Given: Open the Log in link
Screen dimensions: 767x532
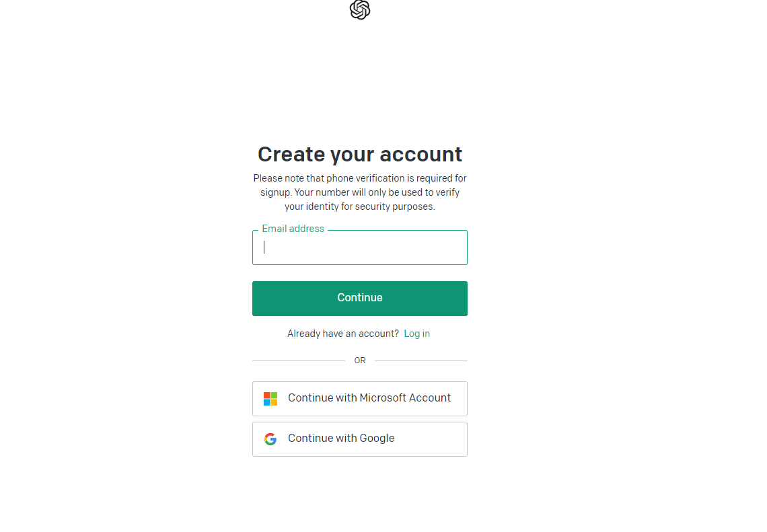Looking at the screenshot, I should 416,334.
